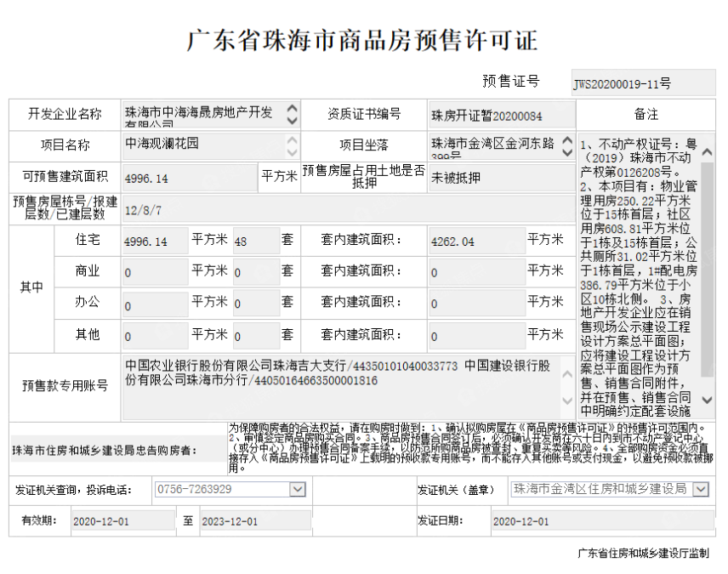728x574 pixels.
Task: Click the 住宅 row label
Action: [88, 240]
